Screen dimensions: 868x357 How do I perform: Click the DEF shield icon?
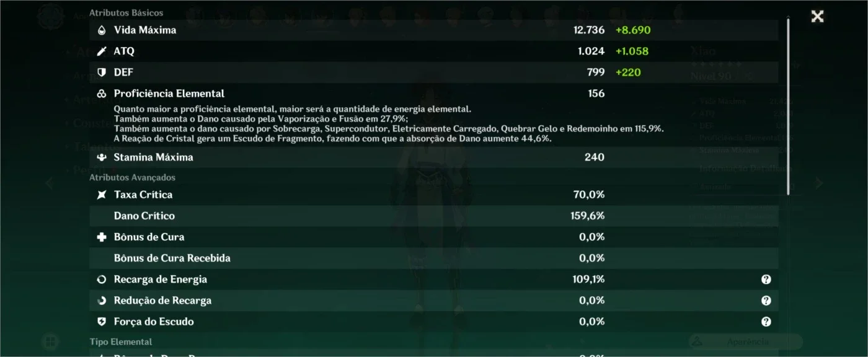pyautogui.click(x=102, y=73)
